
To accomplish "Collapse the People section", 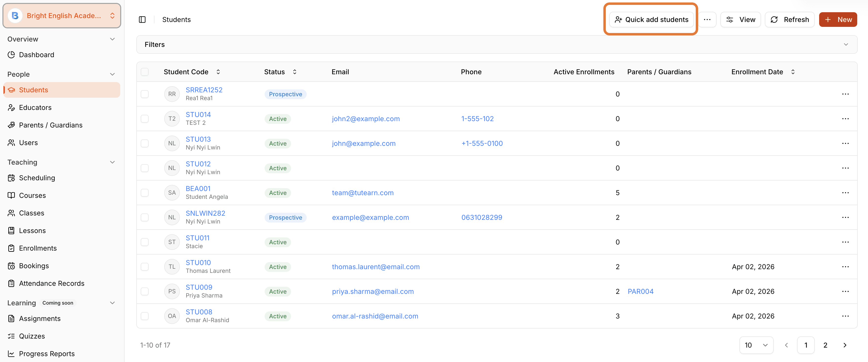I will (112, 74).
